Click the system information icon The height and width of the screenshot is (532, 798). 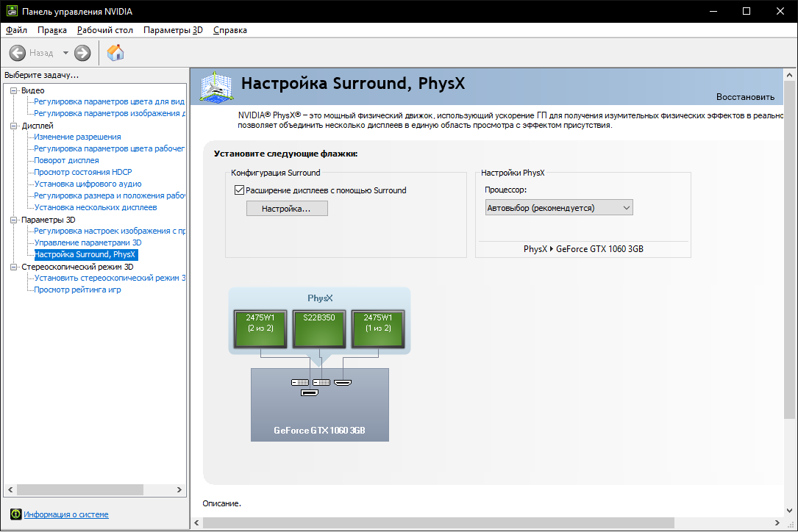click(x=15, y=514)
